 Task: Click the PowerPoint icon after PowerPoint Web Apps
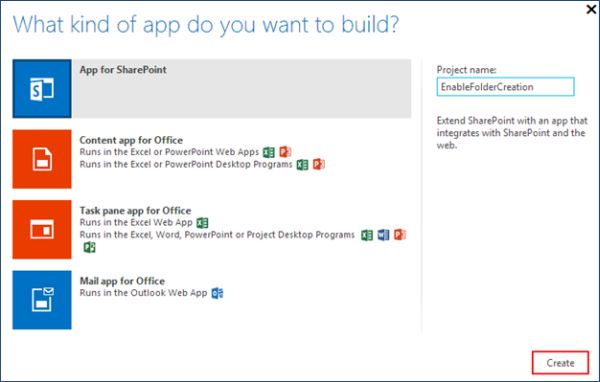coord(285,152)
